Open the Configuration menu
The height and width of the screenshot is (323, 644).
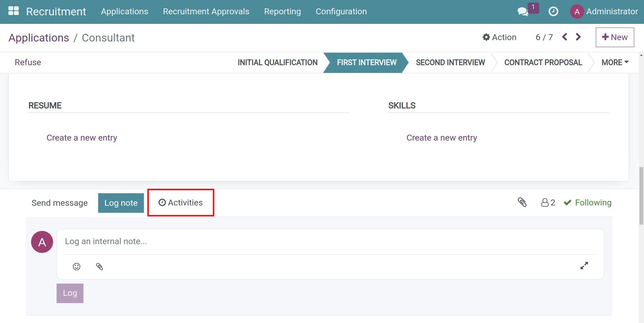pos(341,12)
